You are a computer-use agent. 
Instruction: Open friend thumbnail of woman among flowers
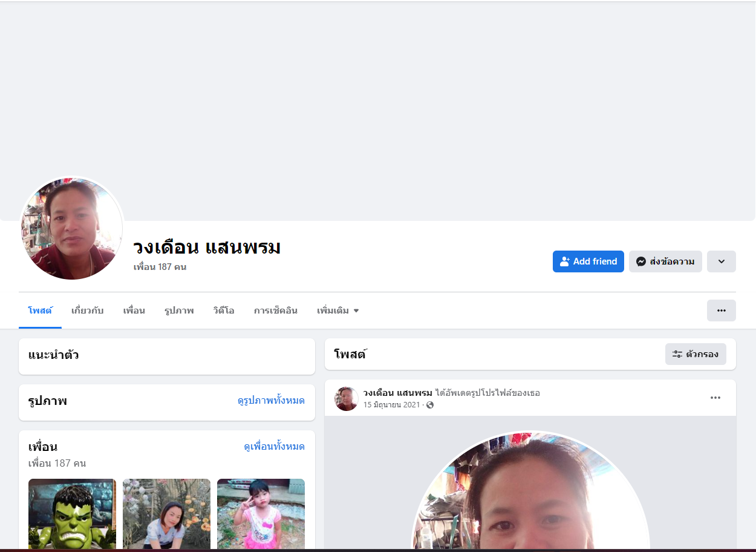tap(166, 514)
